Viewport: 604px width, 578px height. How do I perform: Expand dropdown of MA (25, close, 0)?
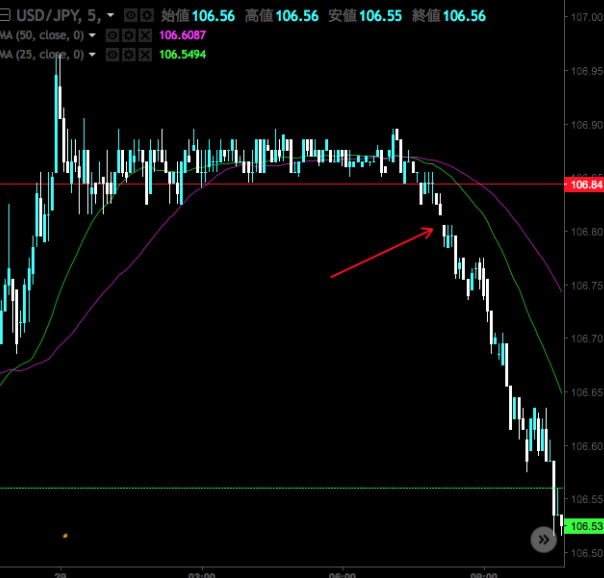92,55
